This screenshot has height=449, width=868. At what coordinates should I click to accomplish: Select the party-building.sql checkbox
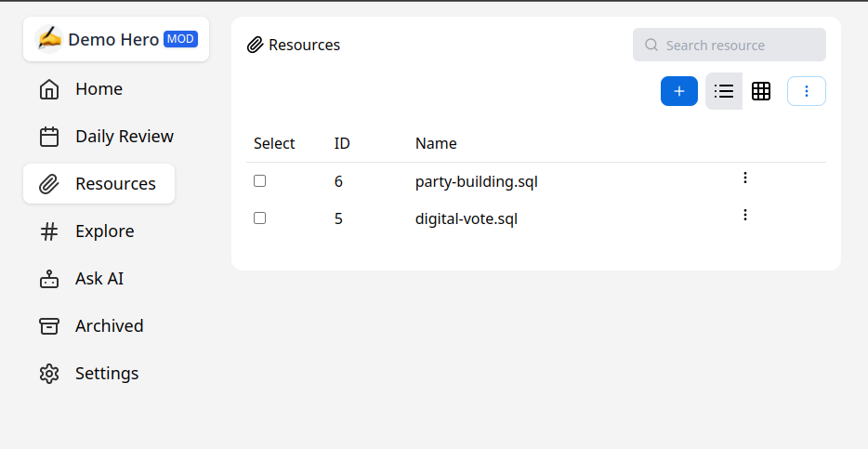point(260,181)
